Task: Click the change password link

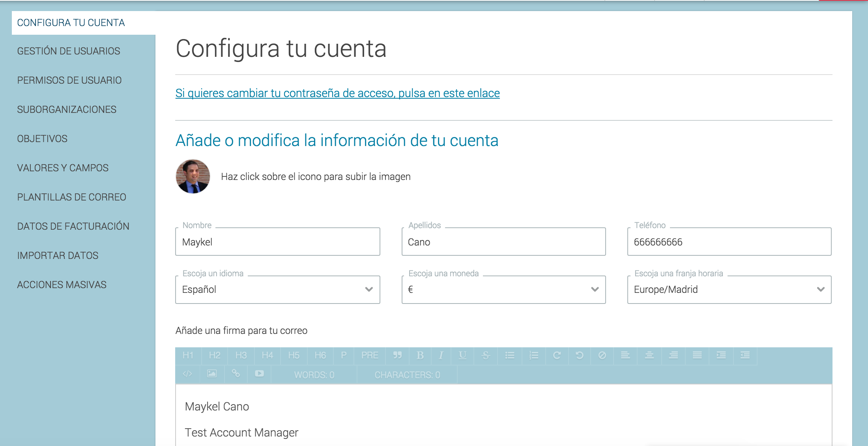Action: [337, 93]
